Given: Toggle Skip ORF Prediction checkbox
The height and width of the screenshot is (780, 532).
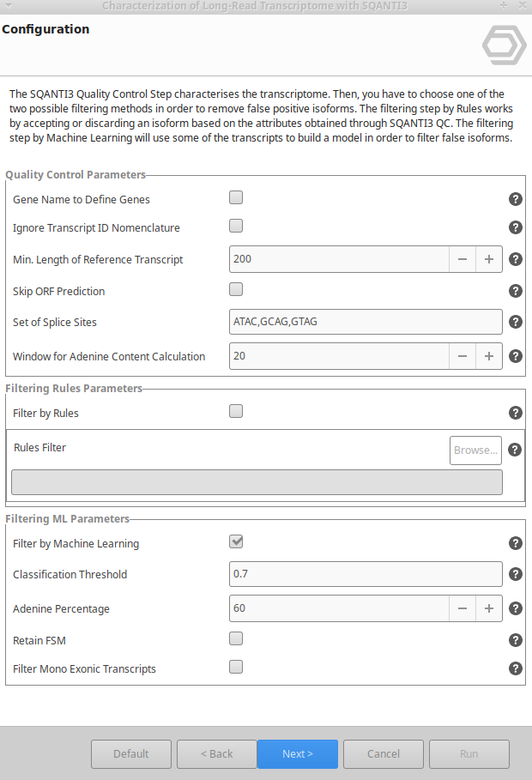Looking at the screenshot, I should tap(236, 289).
